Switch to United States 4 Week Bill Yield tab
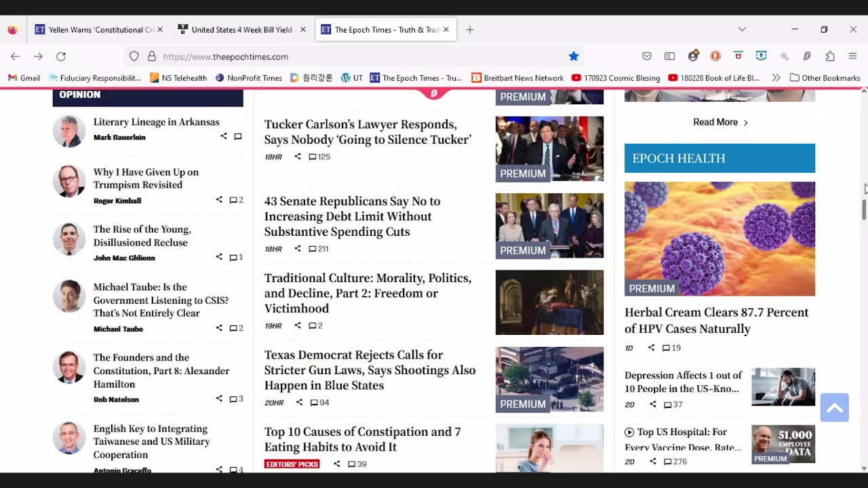 click(241, 30)
